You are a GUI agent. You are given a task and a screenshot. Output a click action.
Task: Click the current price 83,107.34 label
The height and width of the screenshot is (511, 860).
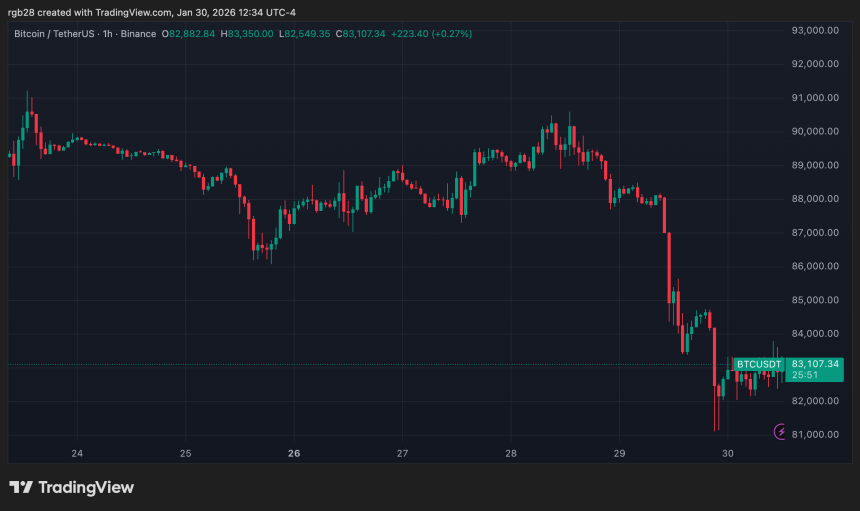tap(815, 364)
